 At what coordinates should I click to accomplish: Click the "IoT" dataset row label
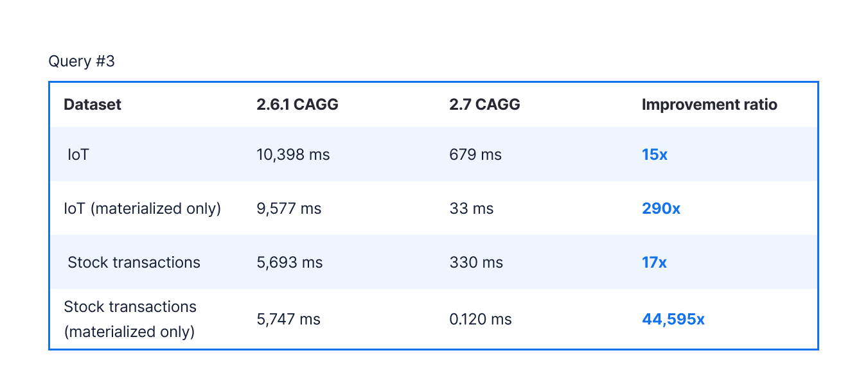(x=78, y=155)
